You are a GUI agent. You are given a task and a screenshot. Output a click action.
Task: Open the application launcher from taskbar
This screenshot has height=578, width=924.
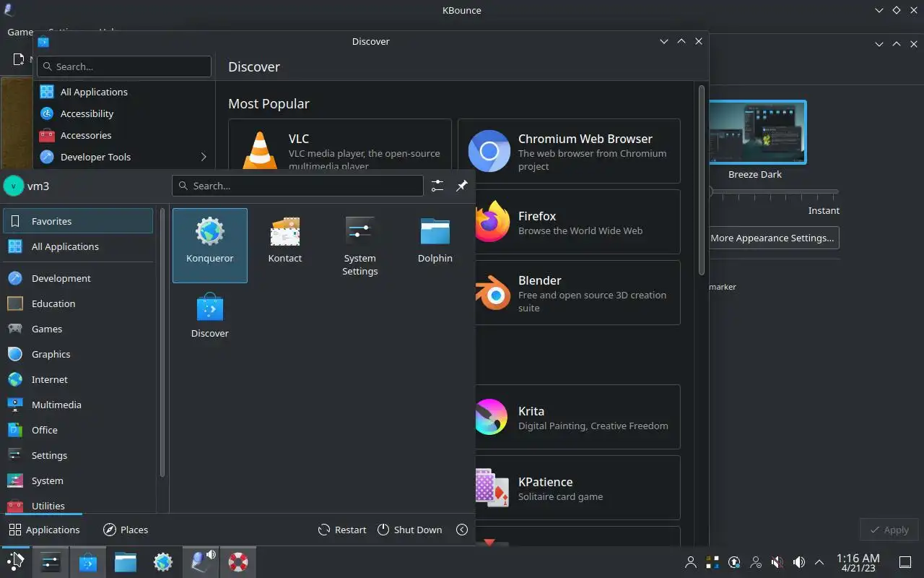[15, 561]
